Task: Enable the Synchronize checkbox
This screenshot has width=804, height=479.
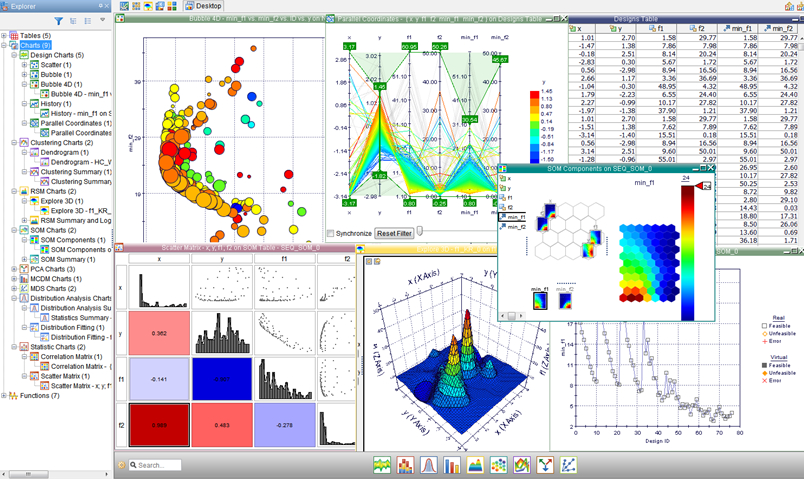Action: pos(331,233)
